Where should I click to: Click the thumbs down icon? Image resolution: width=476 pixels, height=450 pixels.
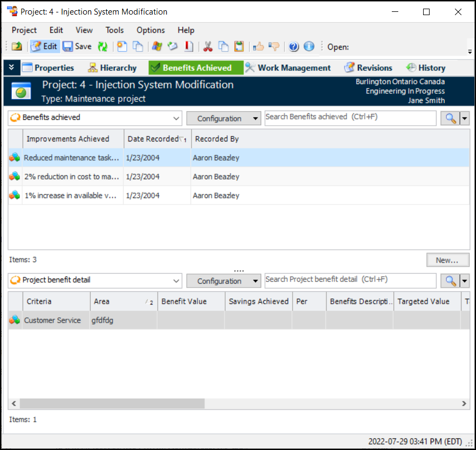[x=274, y=46]
